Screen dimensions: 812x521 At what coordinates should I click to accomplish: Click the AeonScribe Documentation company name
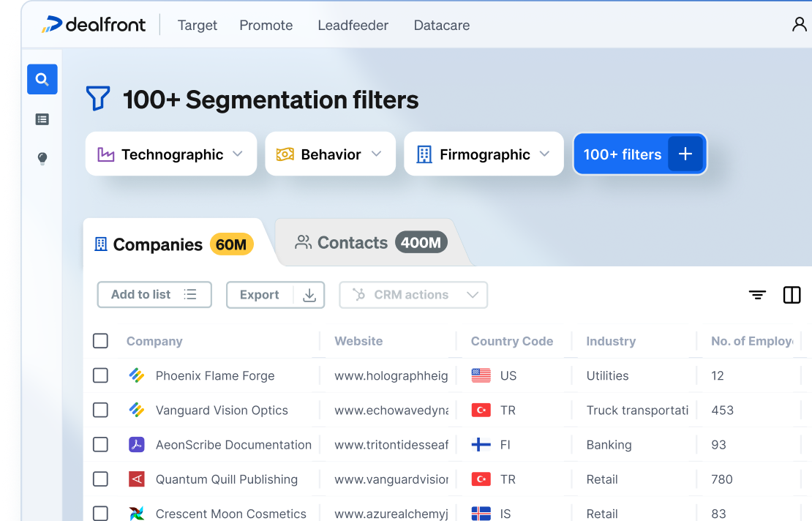[x=233, y=445]
